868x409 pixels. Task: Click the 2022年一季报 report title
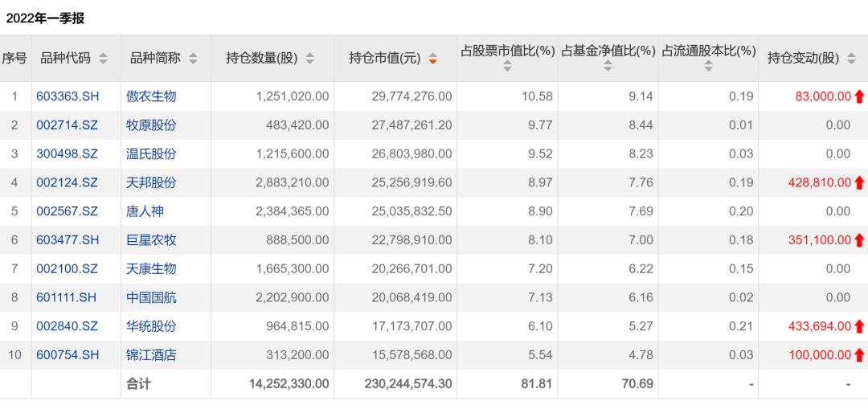point(45,18)
